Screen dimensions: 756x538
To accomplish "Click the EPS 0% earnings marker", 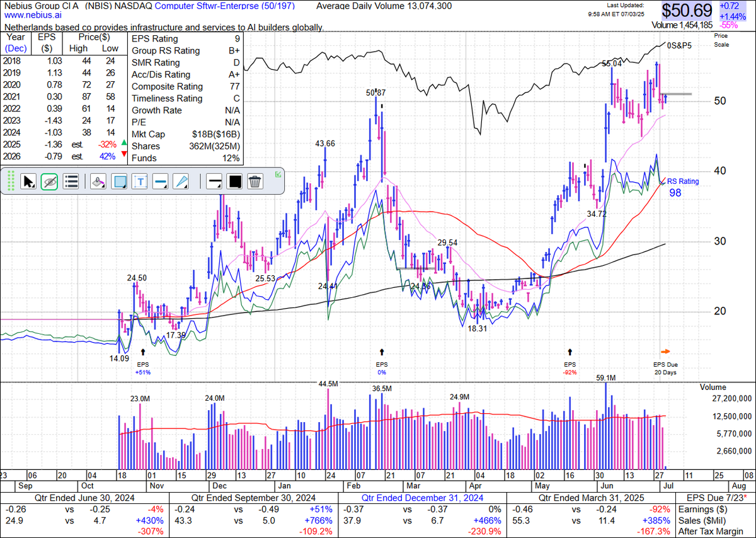I will 382,369.
